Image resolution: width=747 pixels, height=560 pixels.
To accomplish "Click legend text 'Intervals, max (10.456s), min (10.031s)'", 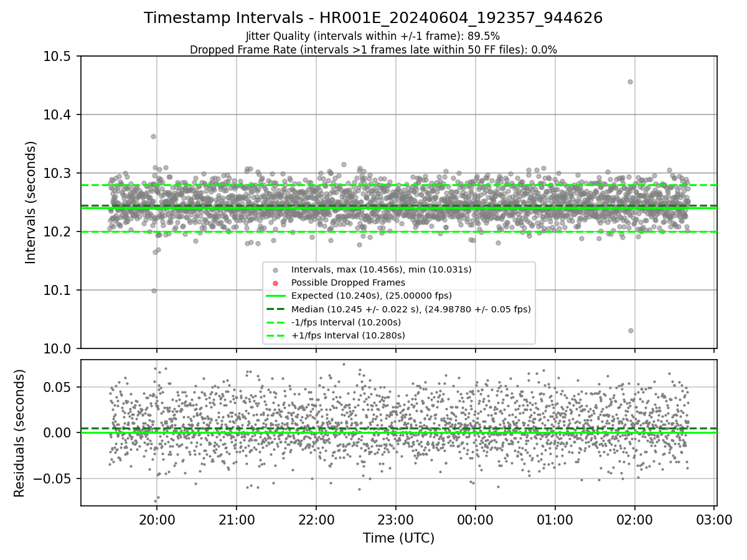I will [x=382, y=270].
